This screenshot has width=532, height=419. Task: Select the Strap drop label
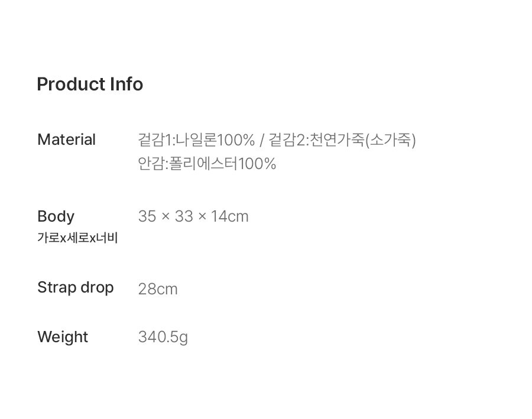click(x=75, y=288)
